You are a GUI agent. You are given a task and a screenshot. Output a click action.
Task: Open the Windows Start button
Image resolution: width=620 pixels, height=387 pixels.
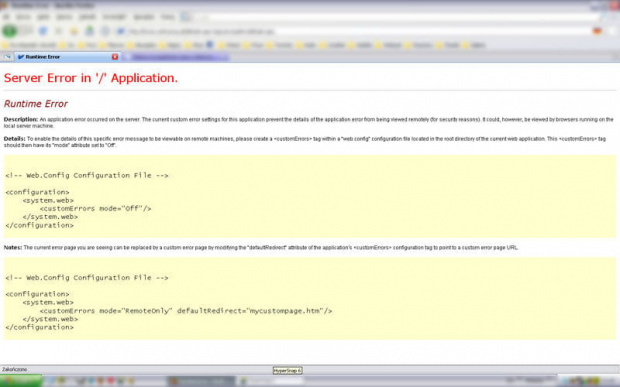click(x=21, y=381)
